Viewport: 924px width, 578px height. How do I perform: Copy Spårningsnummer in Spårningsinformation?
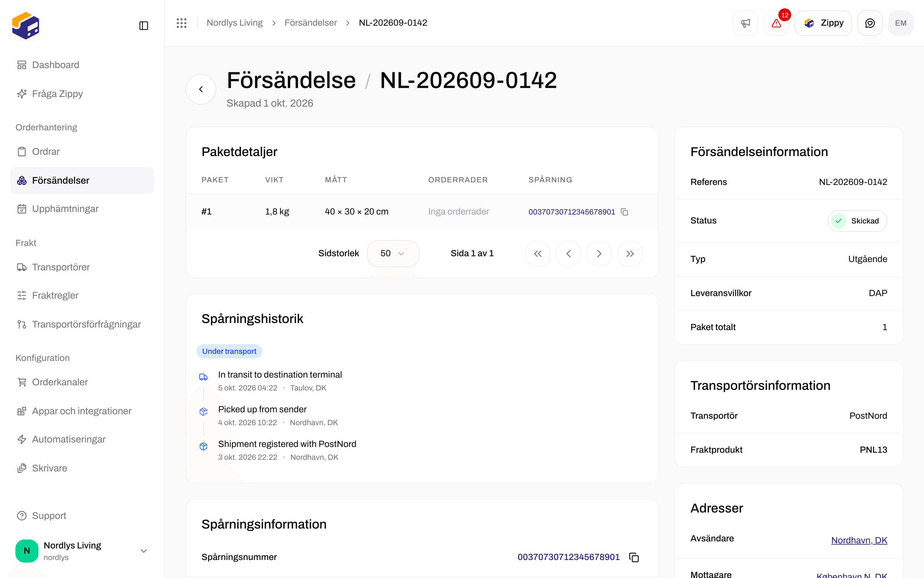point(634,557)
